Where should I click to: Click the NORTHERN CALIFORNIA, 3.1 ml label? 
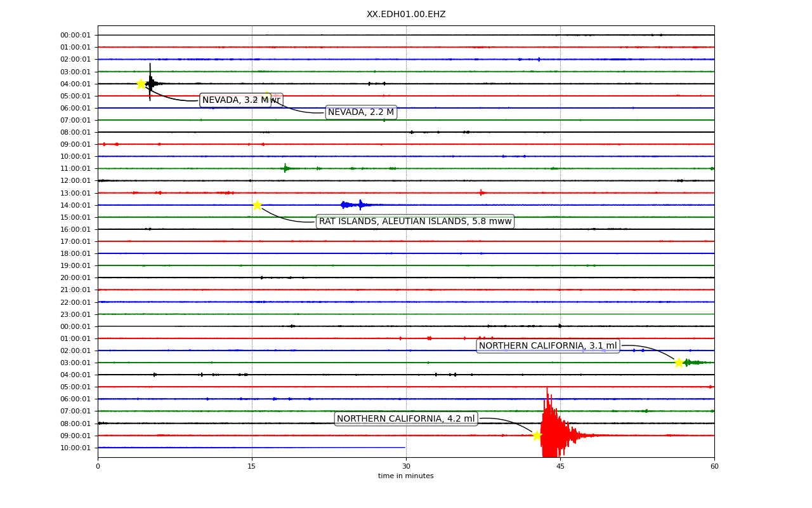point(548,346)
